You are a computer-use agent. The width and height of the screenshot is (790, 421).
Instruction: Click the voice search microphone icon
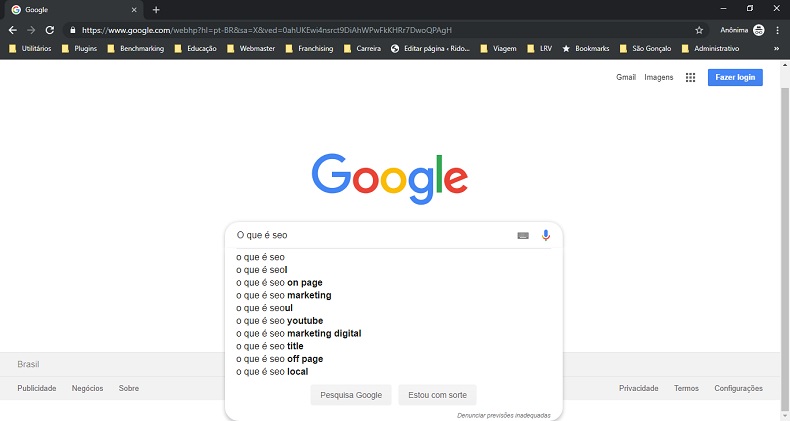tap(546, 235)
